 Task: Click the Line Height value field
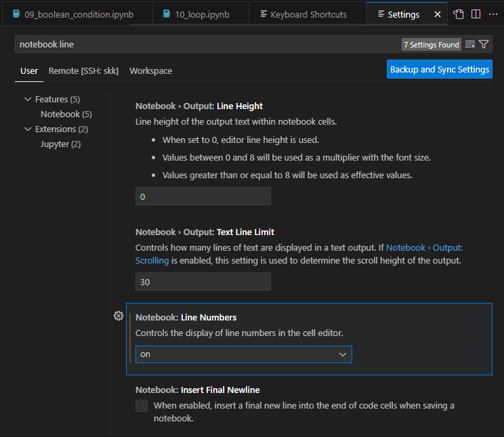203,196
